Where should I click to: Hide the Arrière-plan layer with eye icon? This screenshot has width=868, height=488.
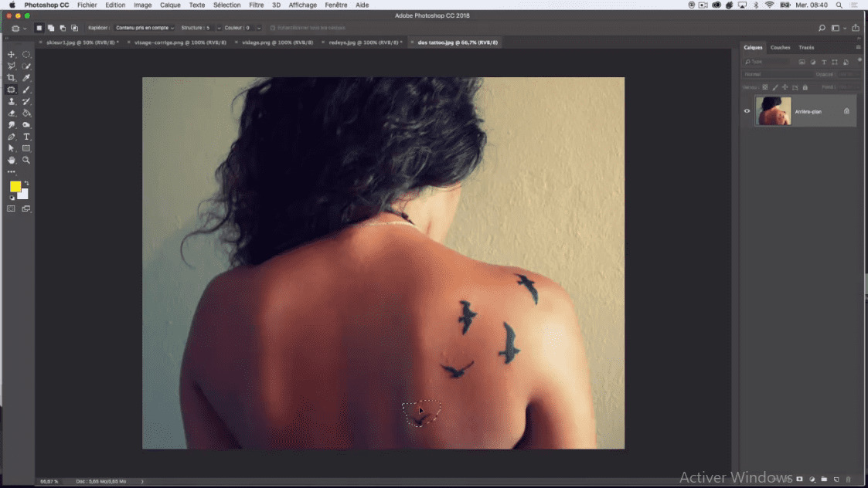click(x=747, y=111)
